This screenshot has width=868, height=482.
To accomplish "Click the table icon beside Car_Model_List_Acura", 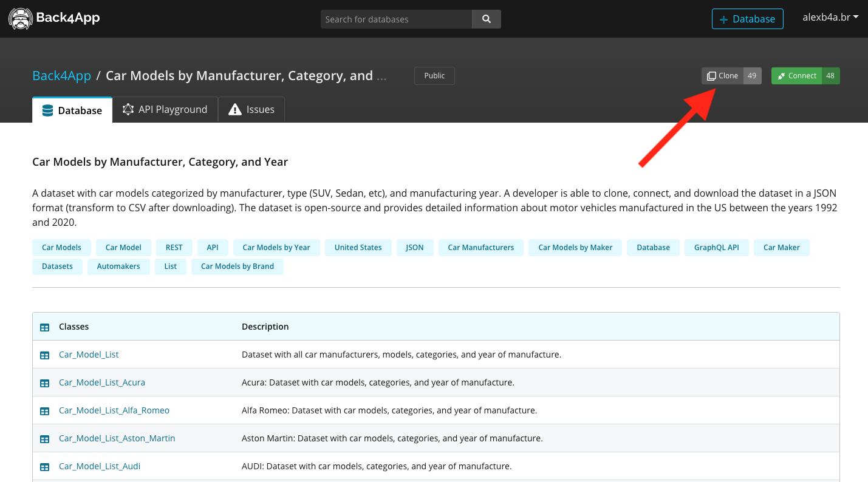I will click(x=44, y=383).
